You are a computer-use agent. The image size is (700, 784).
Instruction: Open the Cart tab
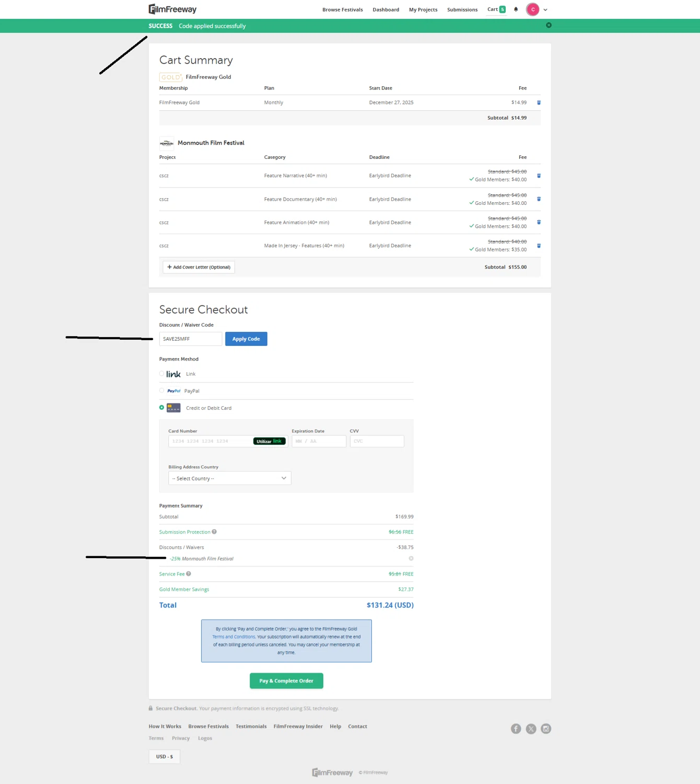pyautogui.click(x=496, y=9)
